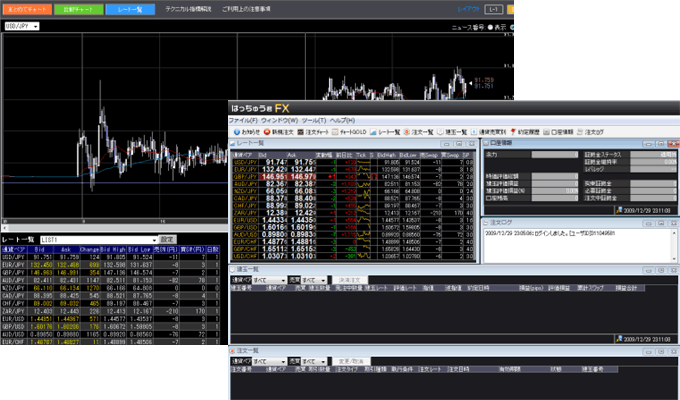
Task: Click the レート一覧 panel title icon
Action: pos(232,143)
